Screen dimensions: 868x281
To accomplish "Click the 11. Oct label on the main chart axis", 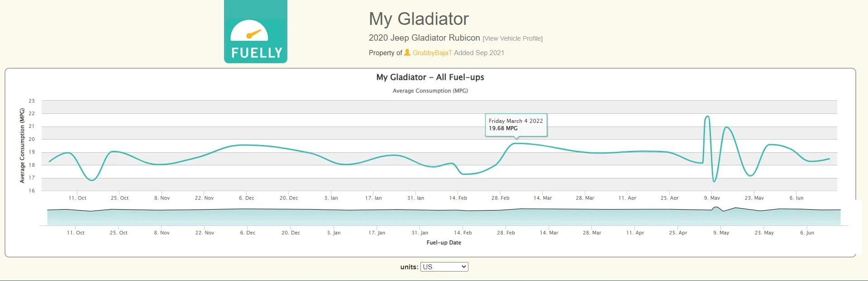I will [x=77, y=198].
